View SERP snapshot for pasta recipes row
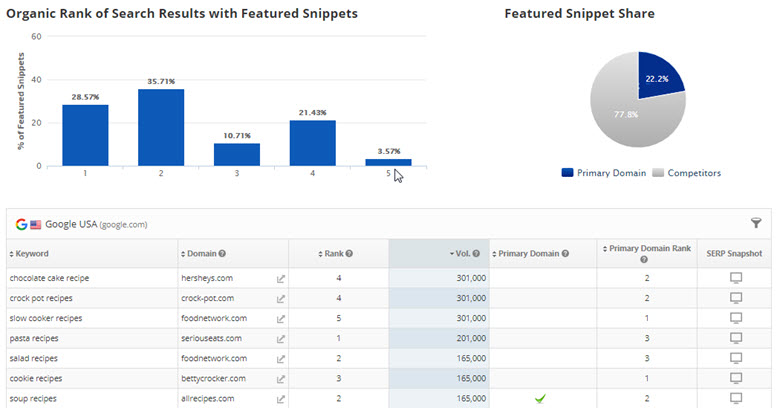 click(737, 338)
